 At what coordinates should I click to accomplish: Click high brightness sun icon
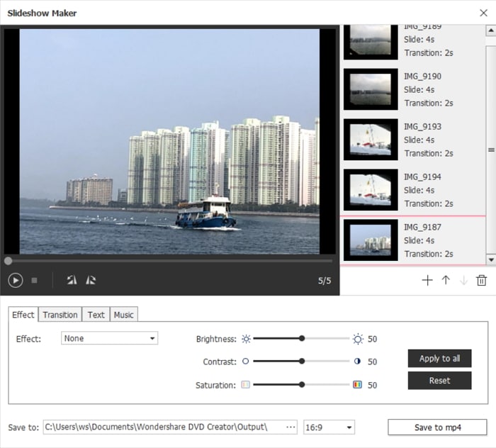(358, 339)
